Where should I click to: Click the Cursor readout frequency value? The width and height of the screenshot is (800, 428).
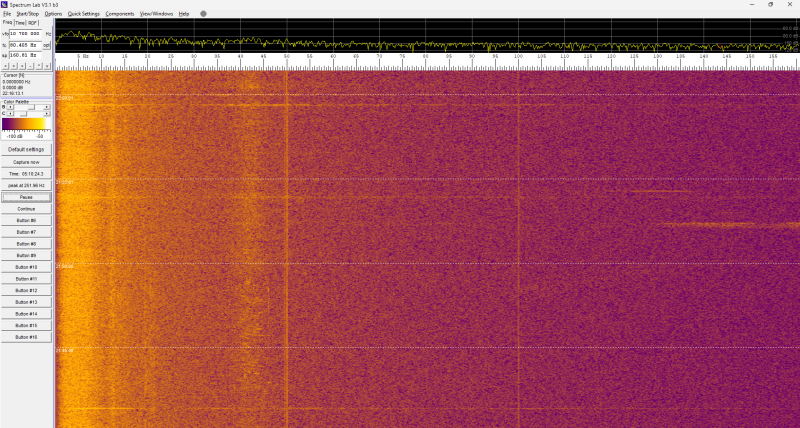click(17, 81)
